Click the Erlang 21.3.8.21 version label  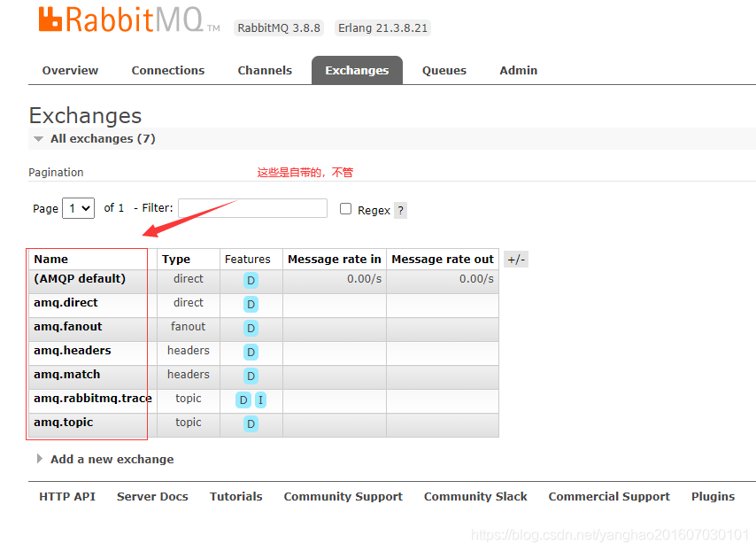[382, 28]
